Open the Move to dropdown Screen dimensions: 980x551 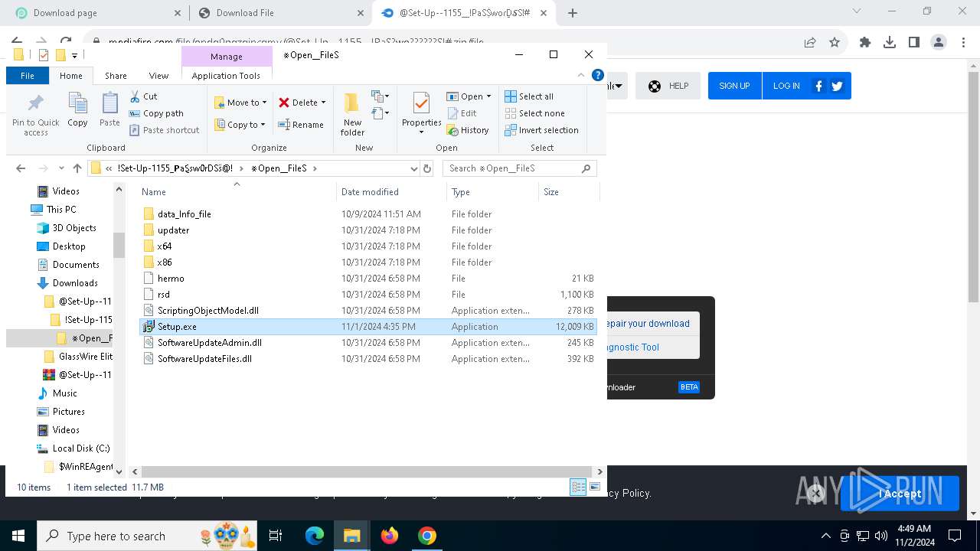pyautogui.click(x=240, y=103)
